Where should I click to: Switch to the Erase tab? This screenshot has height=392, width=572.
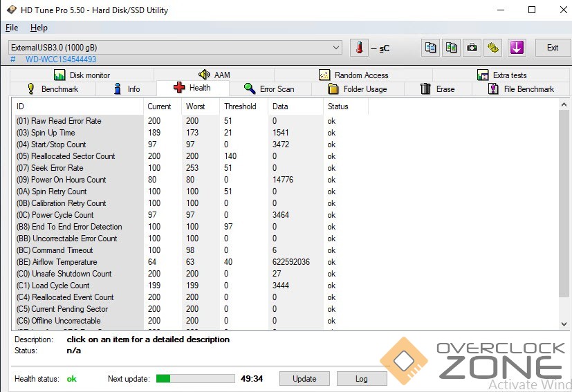438,89
